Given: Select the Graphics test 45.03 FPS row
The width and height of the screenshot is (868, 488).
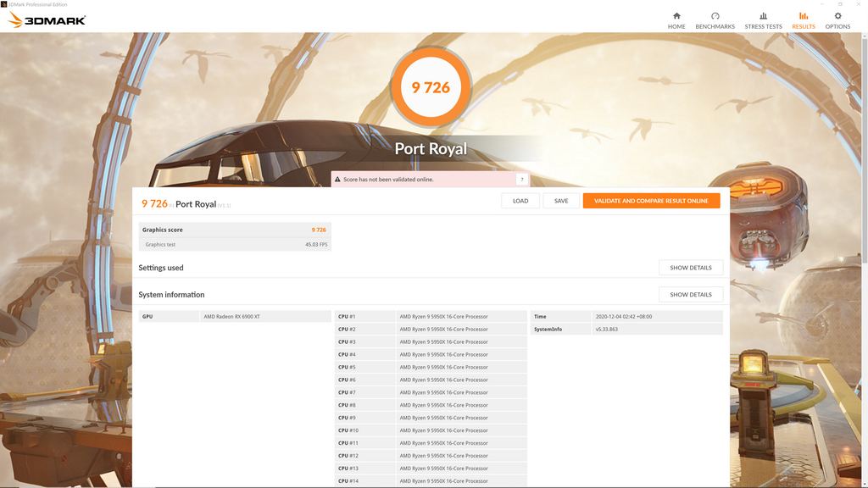Looking at the screenshot, I should pos(235,245).
